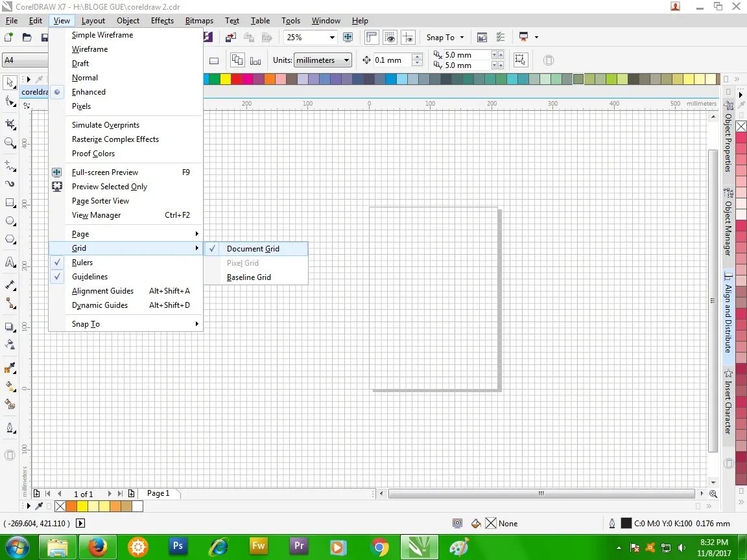
Task: Select the Freehand tool
Action: point(10,165)
